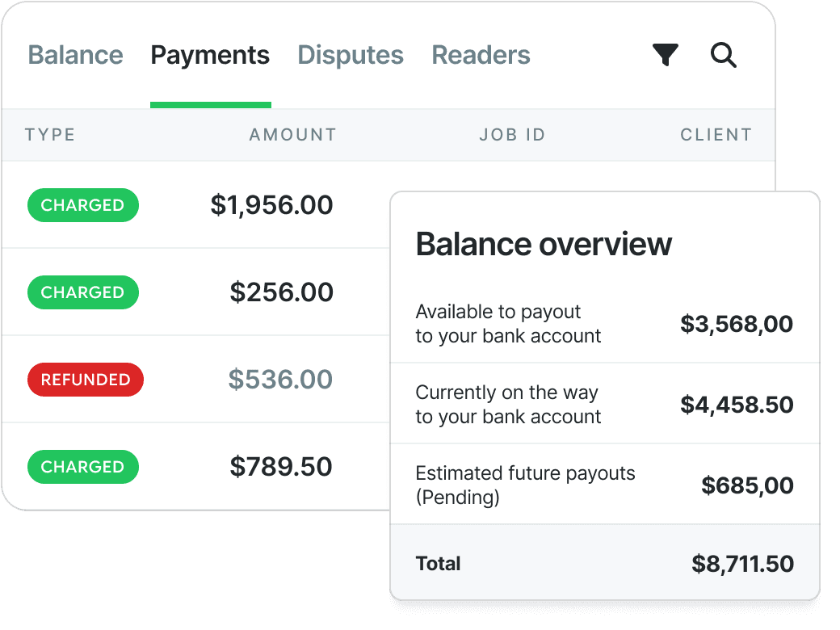Image resolution: width=840 pixels, height=630 pixels.
Task: Click the JOB ID column header
Action: [x=512, y=134]
